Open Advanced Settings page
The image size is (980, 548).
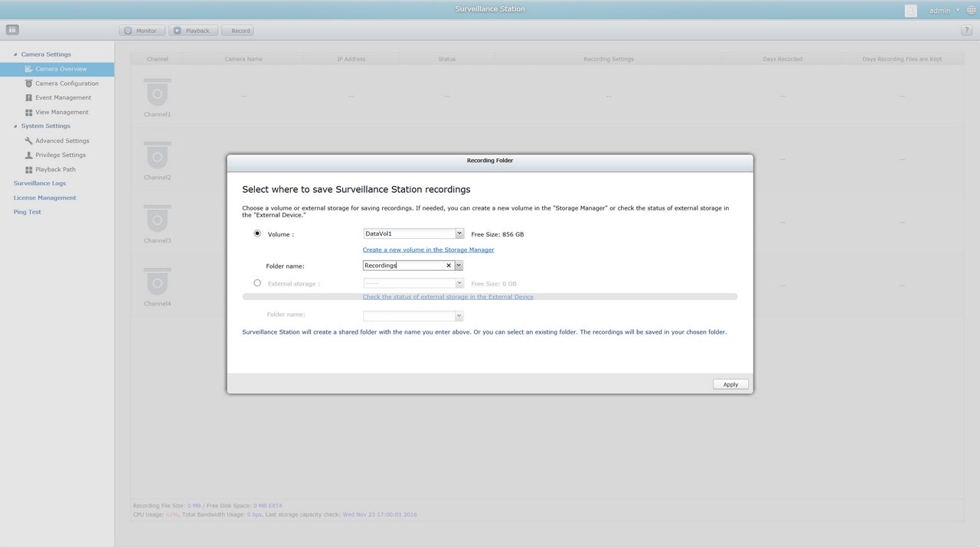click(x=62, y=141)
